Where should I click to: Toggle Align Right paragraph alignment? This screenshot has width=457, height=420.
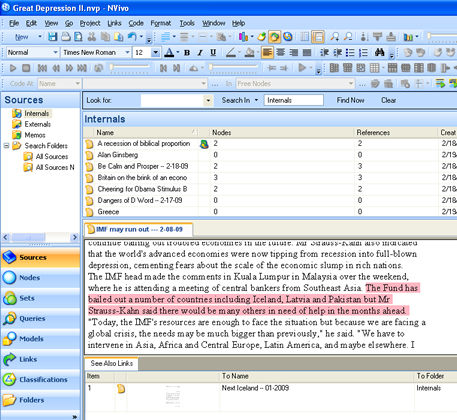coord(294,52)
